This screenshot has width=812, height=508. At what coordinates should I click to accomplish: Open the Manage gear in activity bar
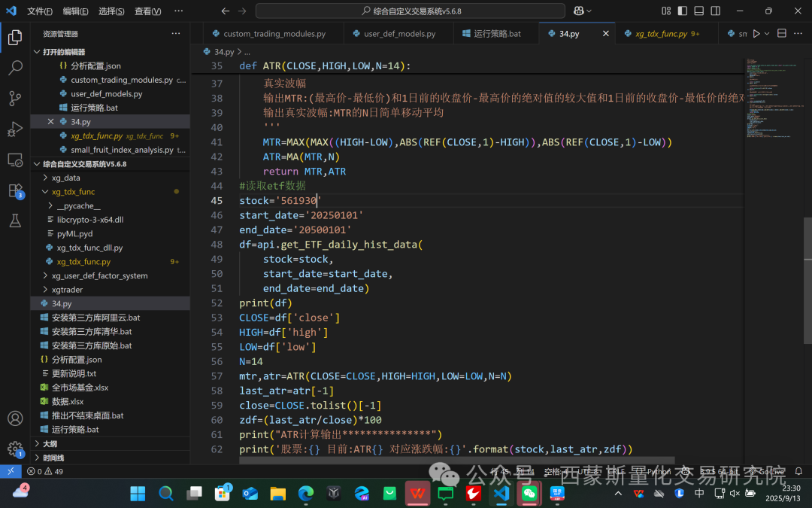15,449
